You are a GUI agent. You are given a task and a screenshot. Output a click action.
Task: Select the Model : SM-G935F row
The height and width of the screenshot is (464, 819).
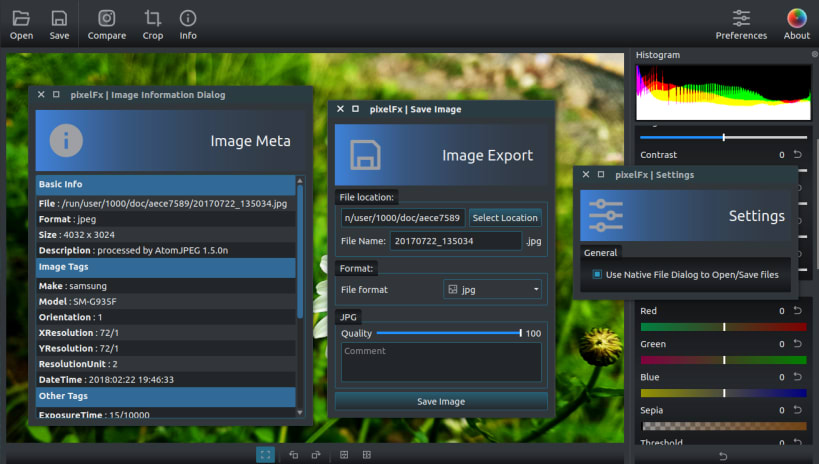[x=166, y=301]
